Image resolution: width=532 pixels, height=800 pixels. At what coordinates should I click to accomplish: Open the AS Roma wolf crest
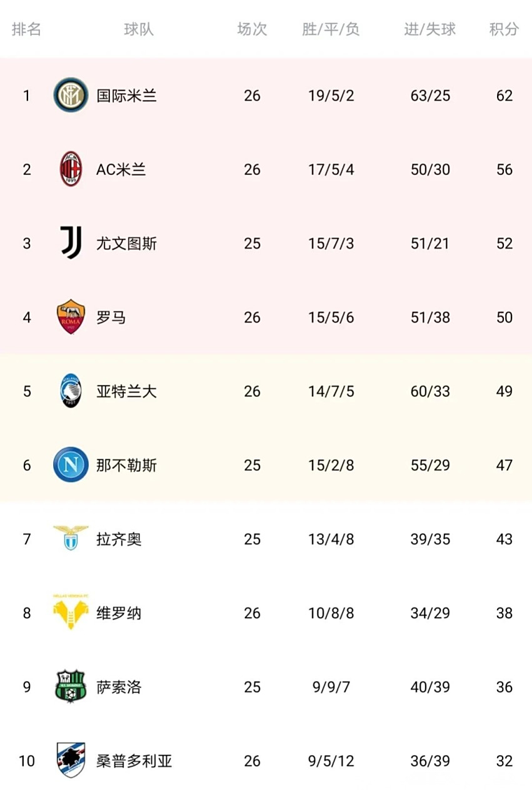tap(71, 317)
